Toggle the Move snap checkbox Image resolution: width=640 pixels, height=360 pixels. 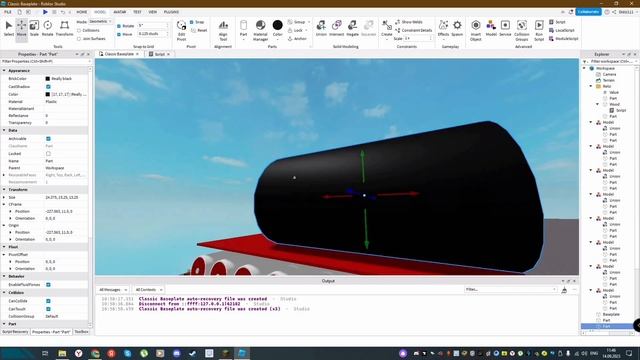coord(119,34)
